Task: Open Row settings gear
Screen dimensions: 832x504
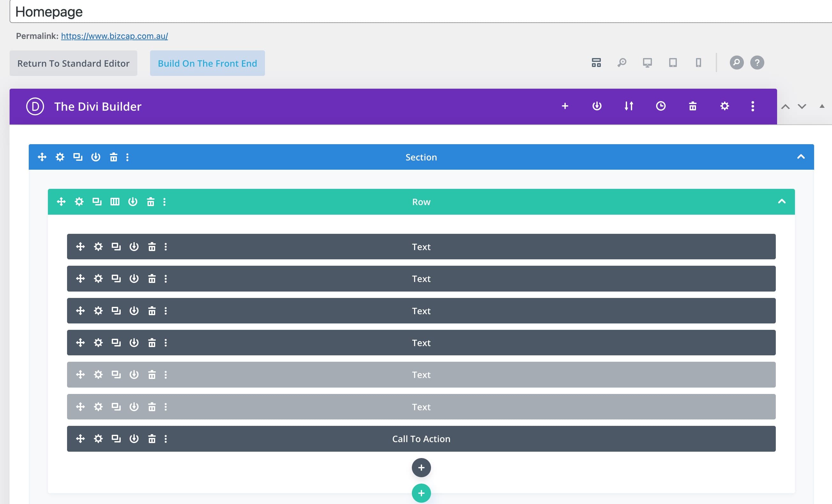Action: 79,202
